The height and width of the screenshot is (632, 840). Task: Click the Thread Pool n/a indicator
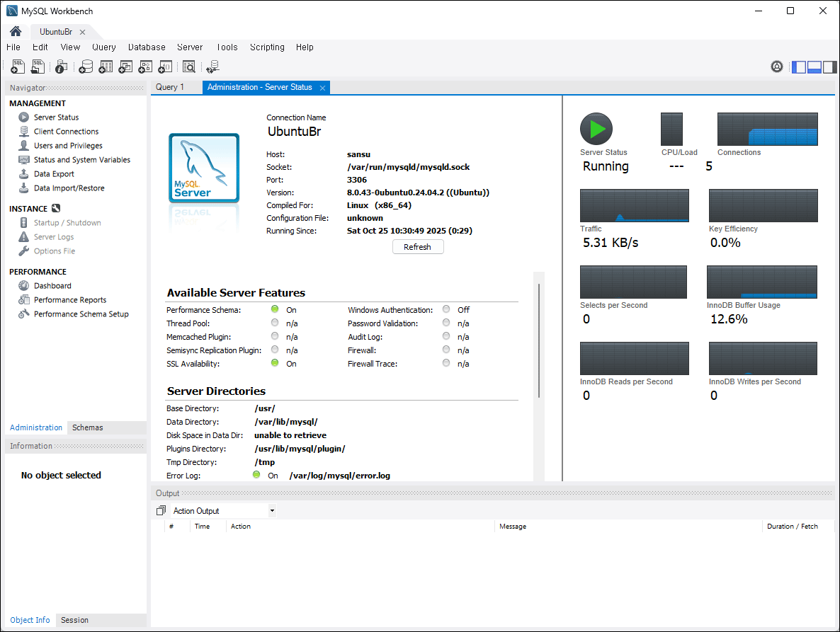(x=275, y=322)
